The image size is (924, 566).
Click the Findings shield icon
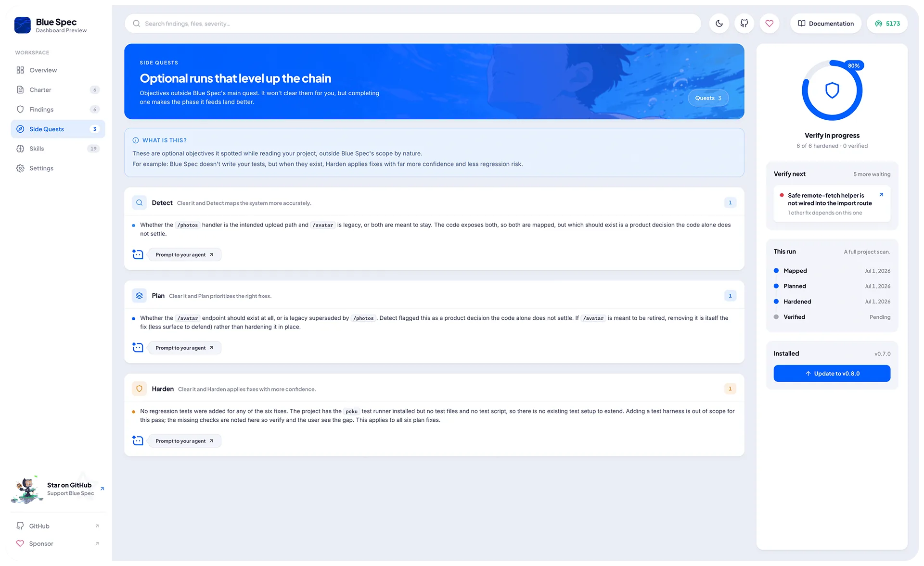click(x=20, y=110)
